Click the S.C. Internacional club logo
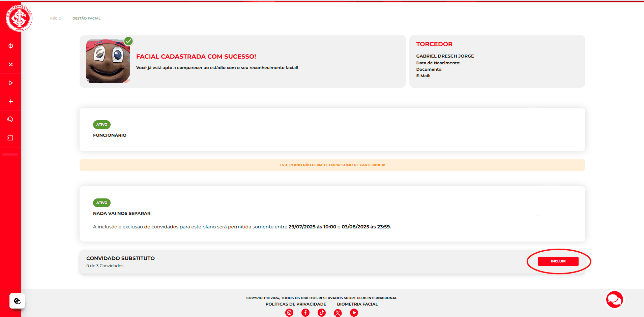The height and width of the screenshot is (317, 644). [19, 18]
